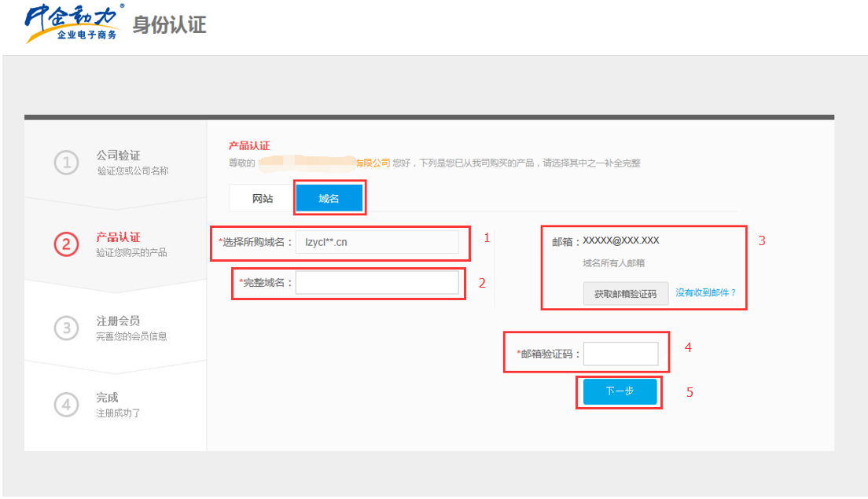This screenshot has height=499, width=868.
Task: Click the step 4 circle icon
Action: click(66, 405)
